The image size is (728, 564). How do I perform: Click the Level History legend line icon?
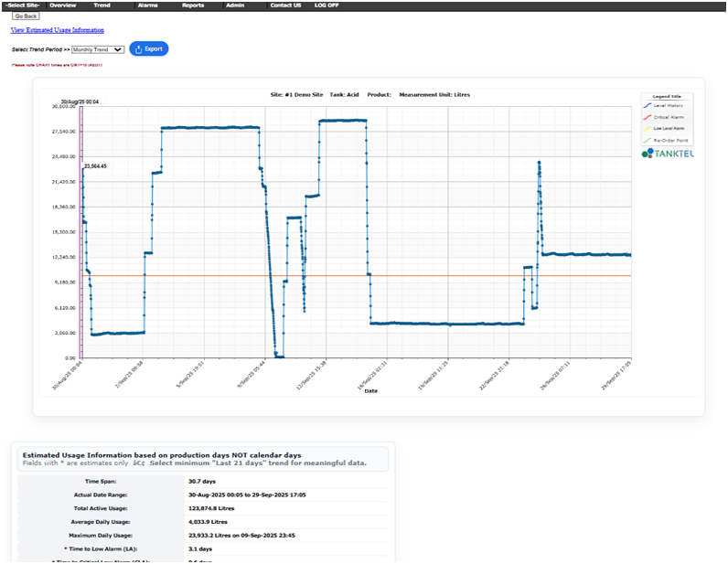coord(648,105)
